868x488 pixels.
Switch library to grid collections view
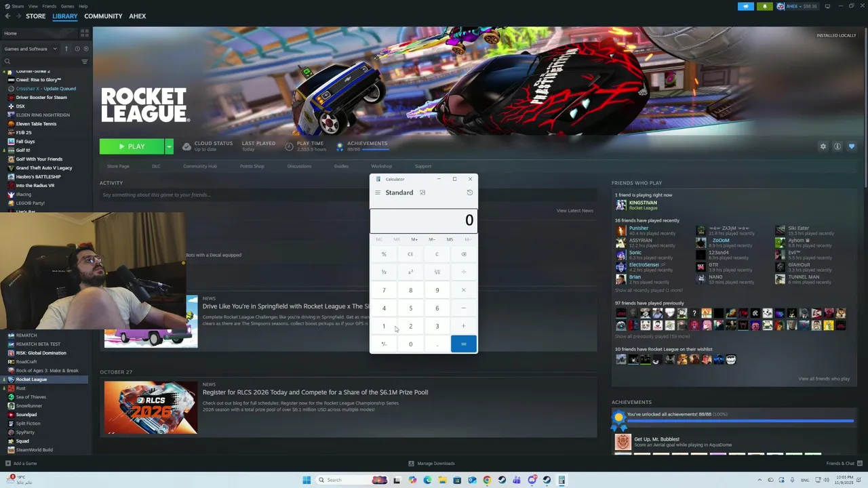[85, 33]
